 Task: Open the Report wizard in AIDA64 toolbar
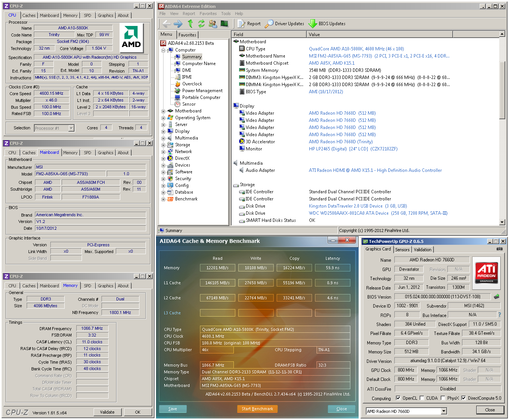[249, 24]
